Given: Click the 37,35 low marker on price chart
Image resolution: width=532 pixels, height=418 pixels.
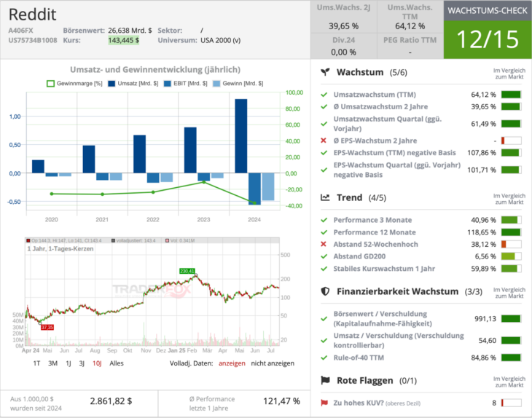Looking at the screenshot, I should [47, 327].
